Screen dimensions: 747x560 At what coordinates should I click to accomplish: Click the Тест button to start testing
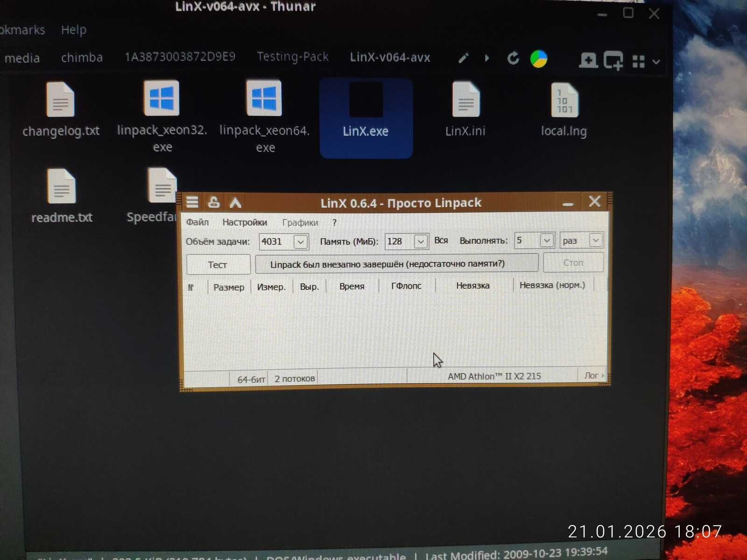point(218,265)
